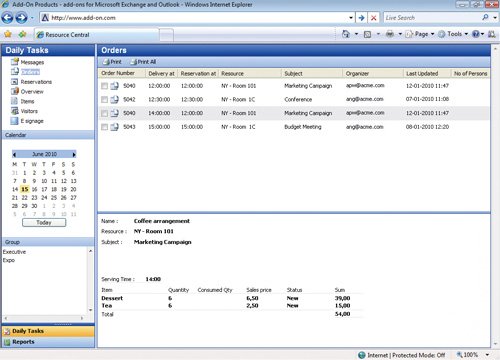Sort by the Delivery at column
The image size is (500, 360).
coord(161,73)
